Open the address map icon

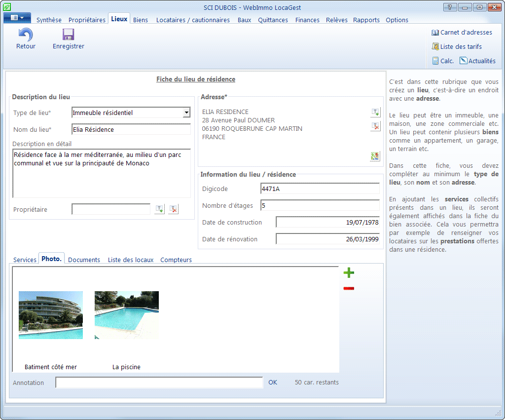tap(375, 156)
